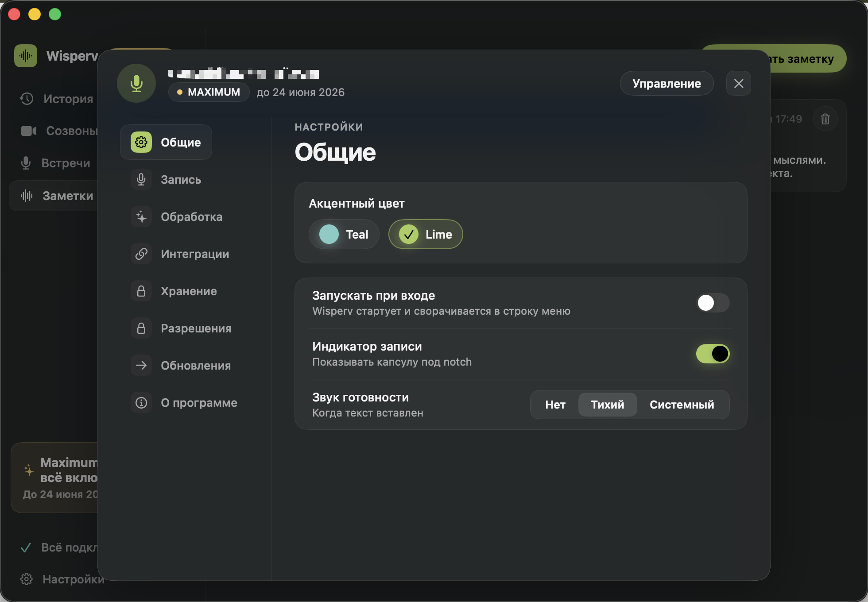Click the note timestamp 17:49
The width and height of the screenshot is (868, 602).
789,119
